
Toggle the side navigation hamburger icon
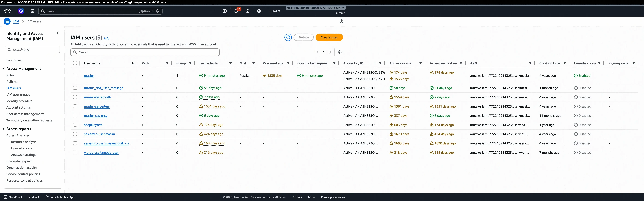tap(7, 21)
